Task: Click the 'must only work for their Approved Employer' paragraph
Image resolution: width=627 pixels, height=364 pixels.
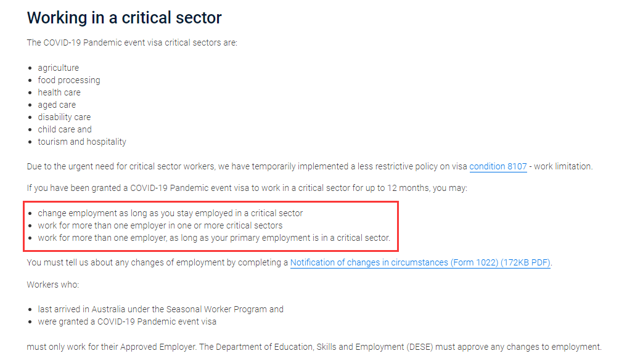Action: pos(313,347)
